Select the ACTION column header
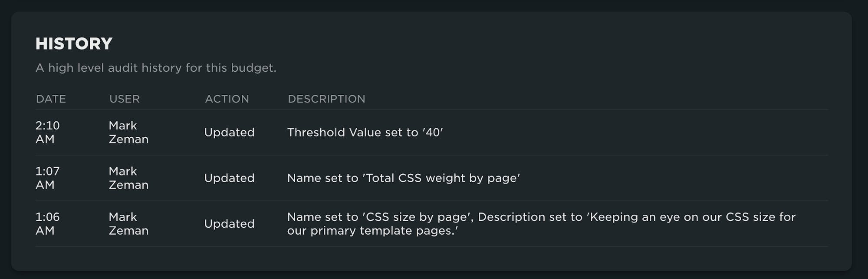This screenshot has width=868, height=279. click(227, 99)
